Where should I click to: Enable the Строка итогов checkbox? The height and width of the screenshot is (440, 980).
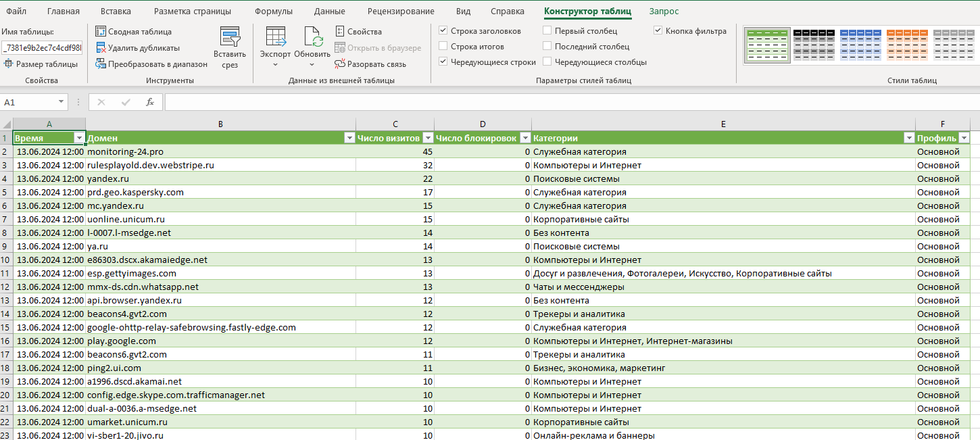[443, 47]
